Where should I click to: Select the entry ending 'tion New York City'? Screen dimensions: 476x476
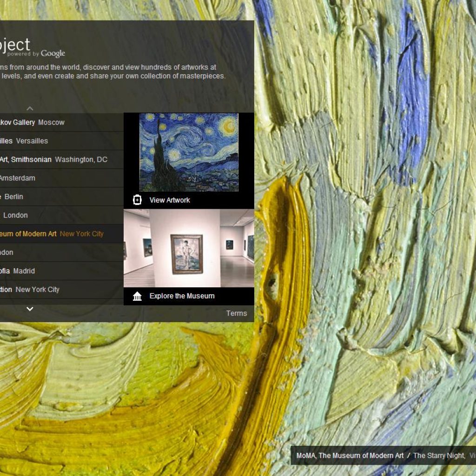point(62,289)
